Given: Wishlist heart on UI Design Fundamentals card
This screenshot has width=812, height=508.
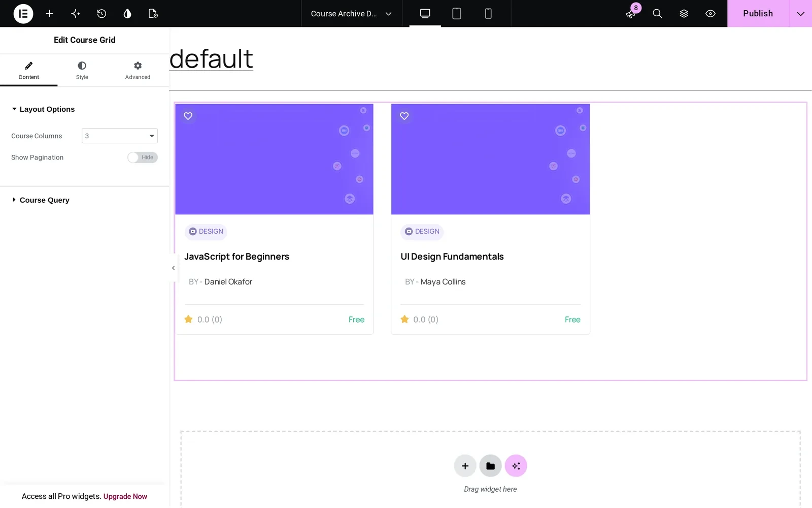Looking at the screenshot, I should pos(404,116).
